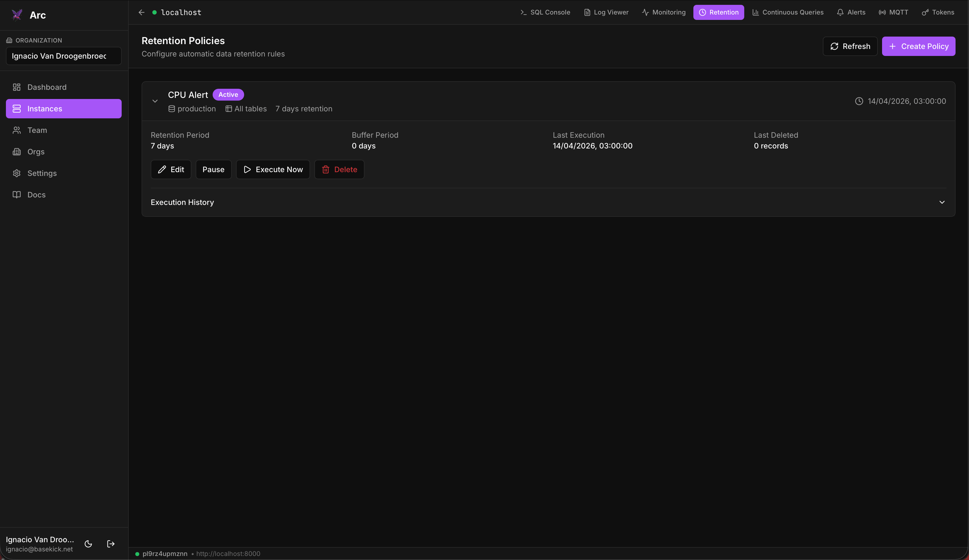Image resolution: width=969 pixels, height=560 pixels.
Task: Switch to the SQL Console tab
Action: [x=545, y=12]
